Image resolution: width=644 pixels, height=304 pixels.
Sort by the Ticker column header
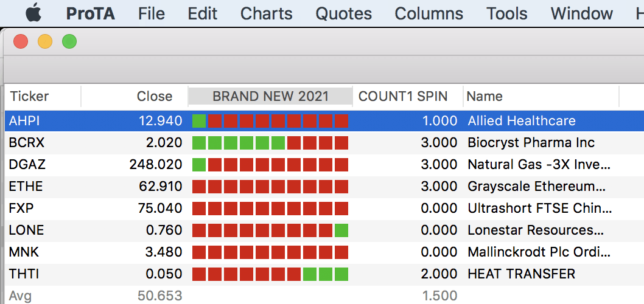point(43,97)
